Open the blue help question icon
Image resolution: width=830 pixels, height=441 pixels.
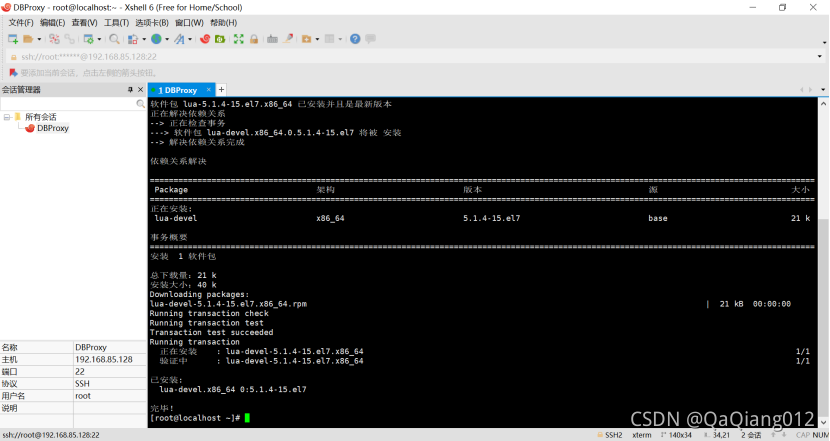pyautogui.click(x=355, y=39)
